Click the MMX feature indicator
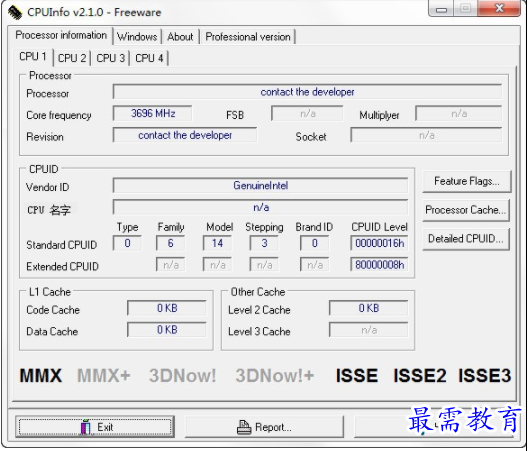Viewport: 530px width, 451px height. 41,376
